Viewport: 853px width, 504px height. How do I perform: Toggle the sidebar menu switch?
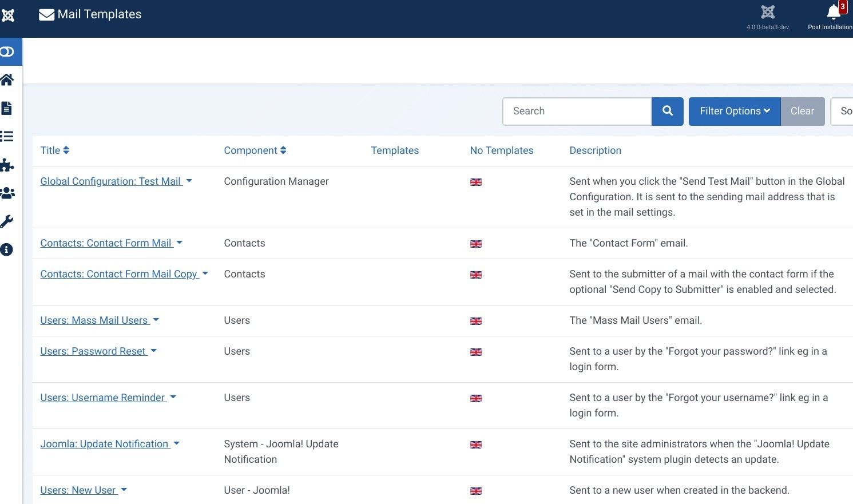pos(7,52)
